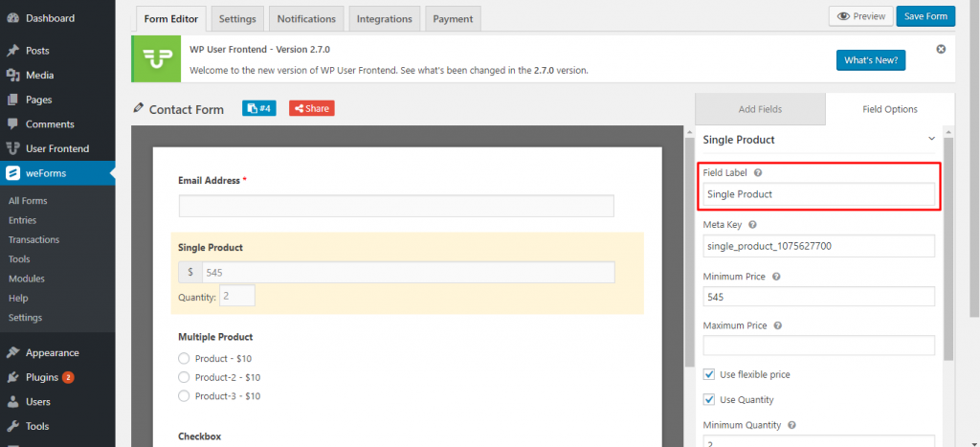Click the Users person icon

[12, 401]
